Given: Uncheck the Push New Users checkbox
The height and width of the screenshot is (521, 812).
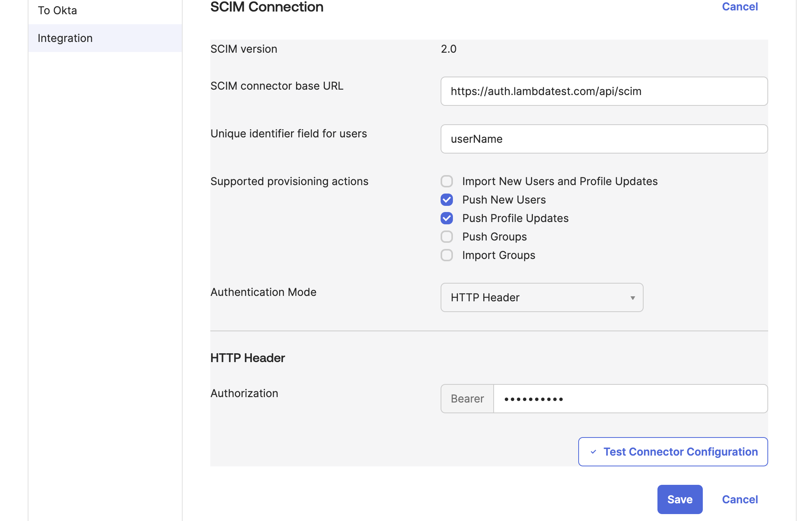Looking at the screenshot, I should click(x=447, y=200).
